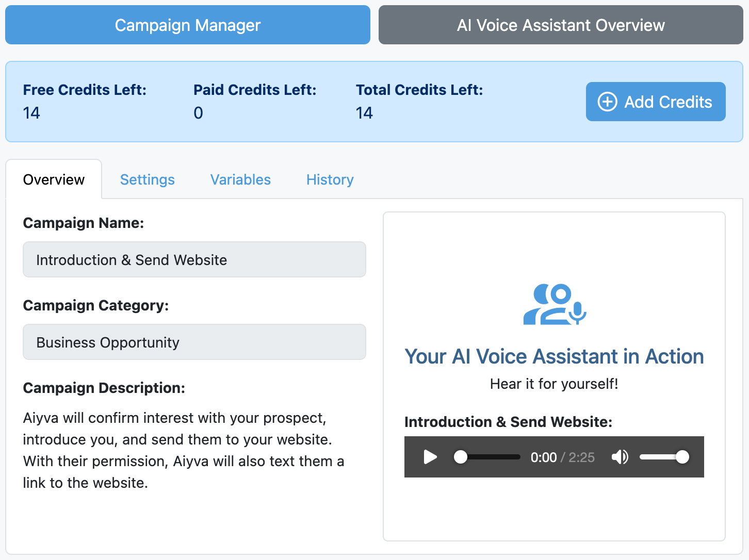Click the Campaign Description paragraph text
Viewport: 749px width, 560px height.
[x=183, y=450]
